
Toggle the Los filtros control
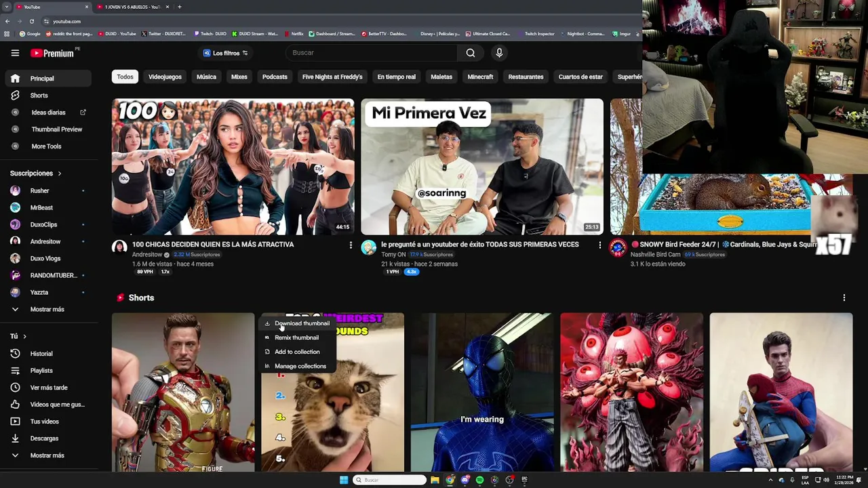(226, 53)
